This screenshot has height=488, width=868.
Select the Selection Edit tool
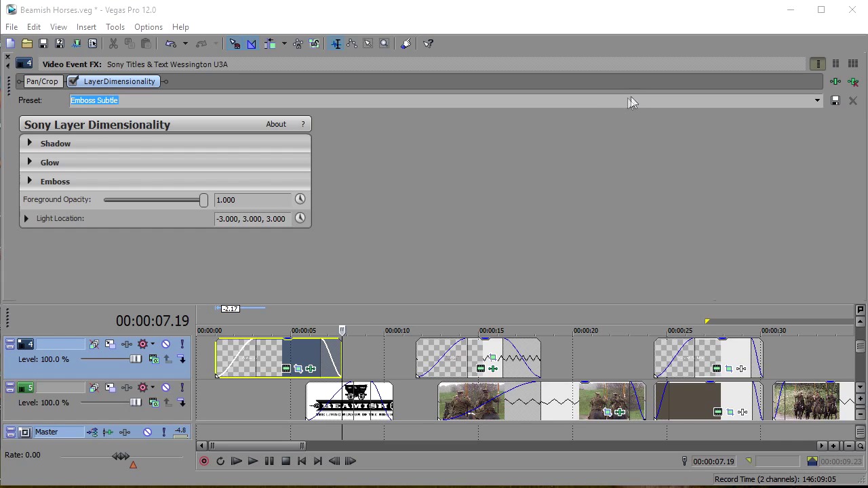[368, 43]
